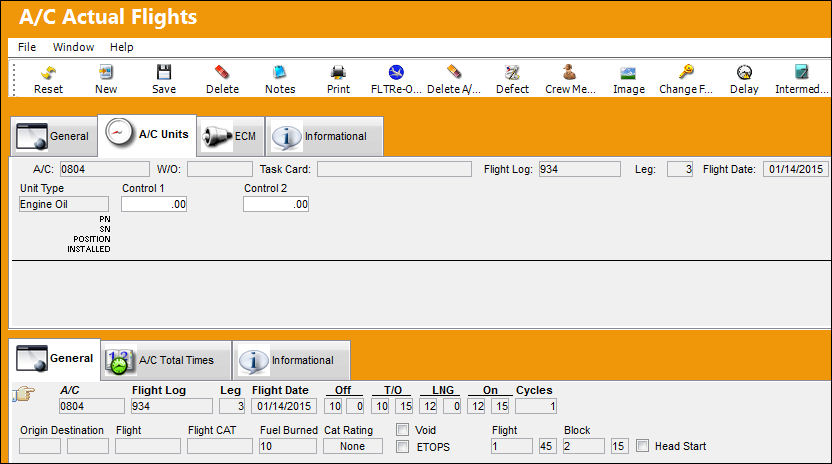The width and height of the screenshot is (832, 464).
Task: Click the Control 2 value field
Action: click(276, 204)
